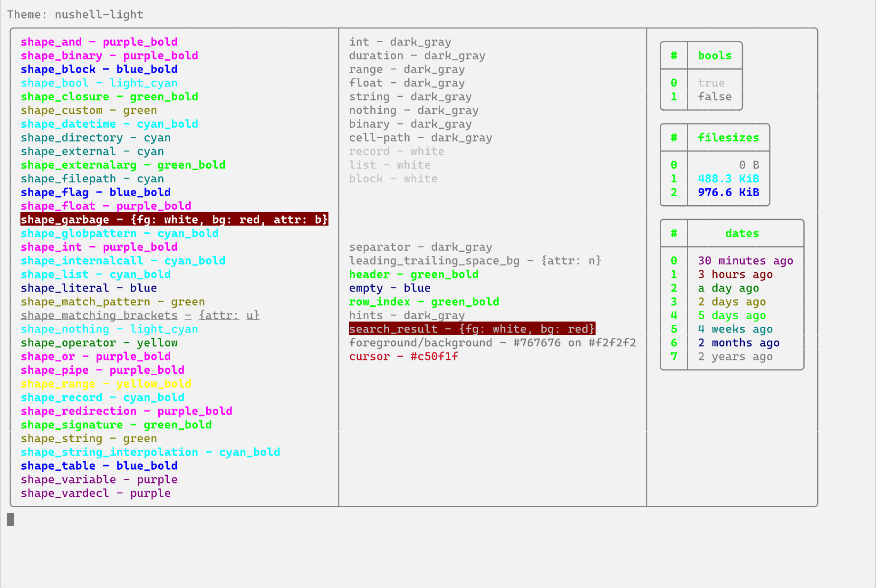Click the 'bools' table header
The image size is (876, 588).
tap(715, 56)
